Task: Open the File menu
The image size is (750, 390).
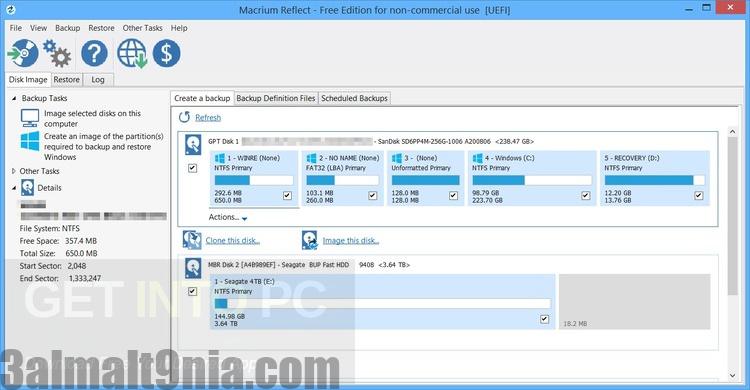Action: 16,28
